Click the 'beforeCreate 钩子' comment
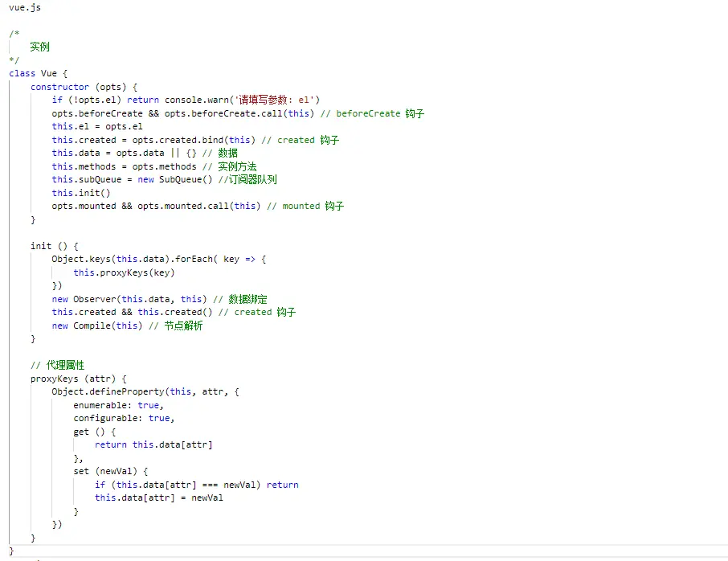The height and width of the screenshot is (561, 728). 372,113
